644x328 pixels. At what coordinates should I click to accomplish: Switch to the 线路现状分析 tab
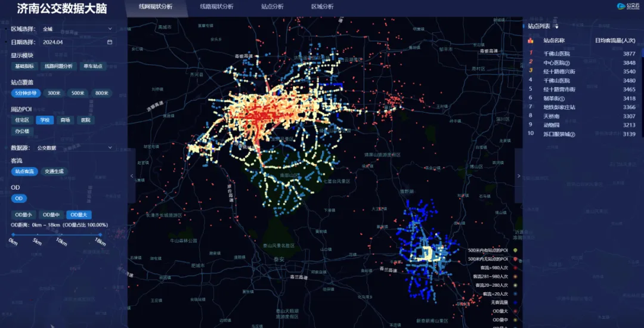click(x=216, y=7)
